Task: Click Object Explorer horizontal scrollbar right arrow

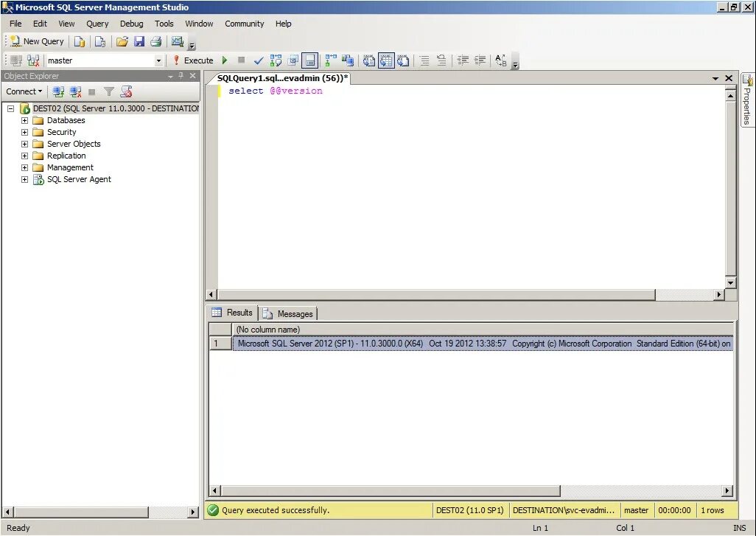Action: coord(193,512)
